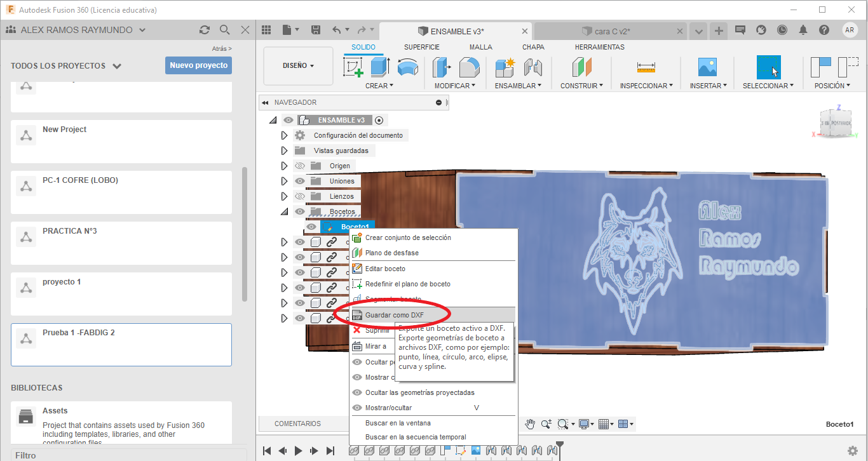This screenshot has width=868, height=461.
Task: Open the PC-1 COFRE (LOBO) project
Action: coord(121,192)
